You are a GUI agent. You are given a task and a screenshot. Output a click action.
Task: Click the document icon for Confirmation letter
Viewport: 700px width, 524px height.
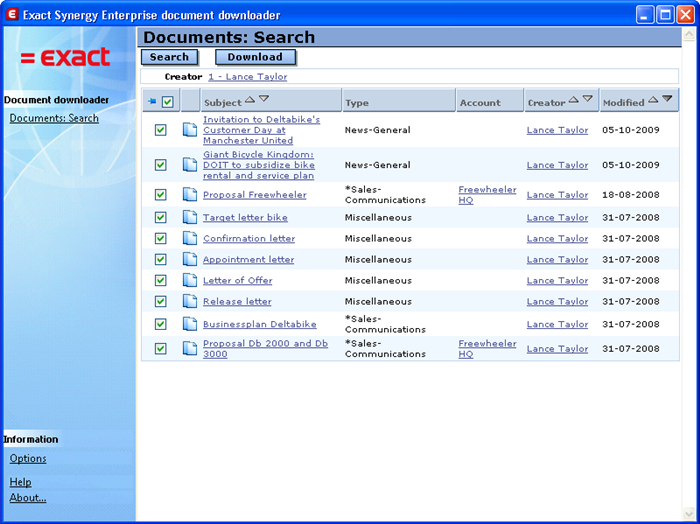coord(190,238)
